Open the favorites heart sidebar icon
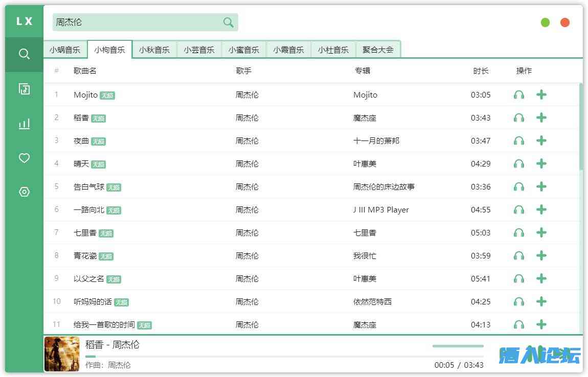Screen dimensions: 588x377 (x=24, y=158)
